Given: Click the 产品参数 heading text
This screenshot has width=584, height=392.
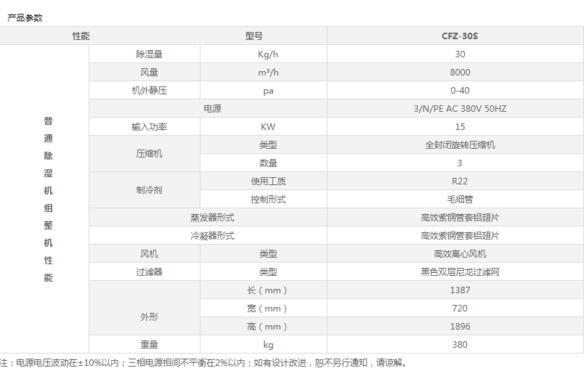Looking at the screenshot, I should tap(25, 17).
